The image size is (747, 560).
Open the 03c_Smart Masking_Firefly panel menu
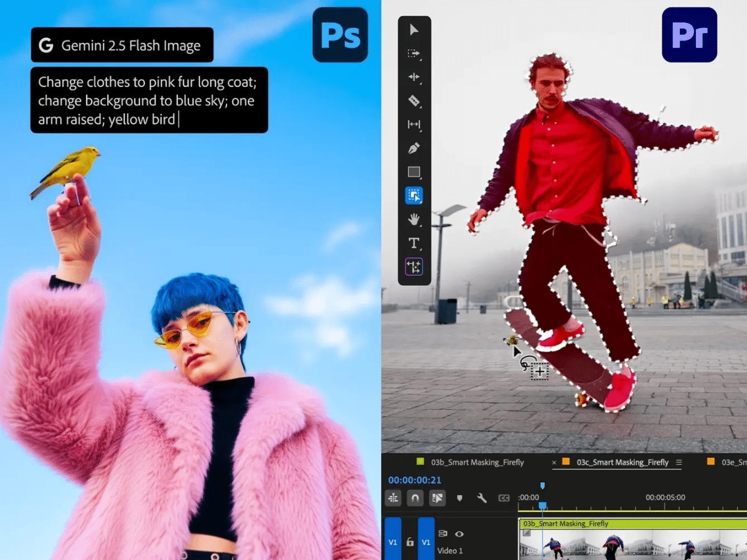pyautogui.click(x=679, y=462)
